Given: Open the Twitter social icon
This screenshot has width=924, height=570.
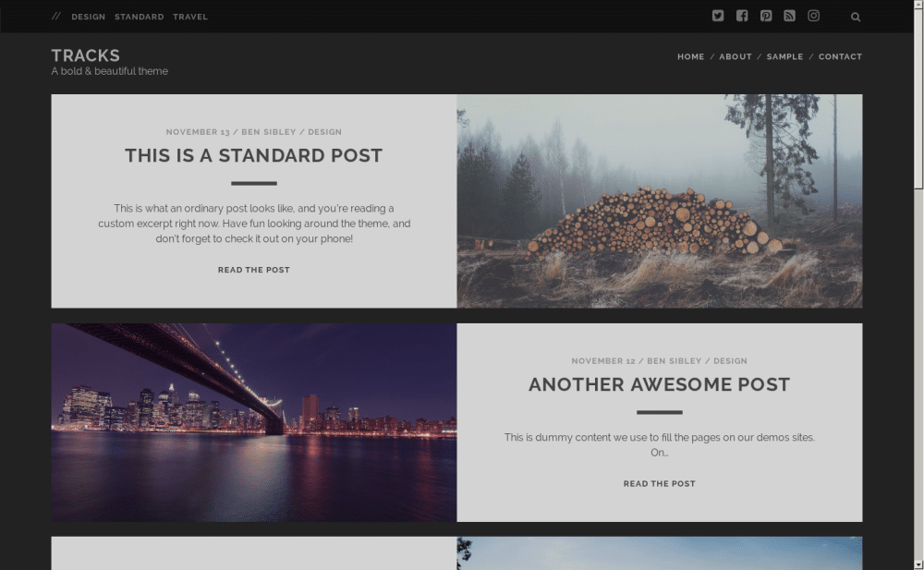Looking at the screenshot, I should point(718,16).
